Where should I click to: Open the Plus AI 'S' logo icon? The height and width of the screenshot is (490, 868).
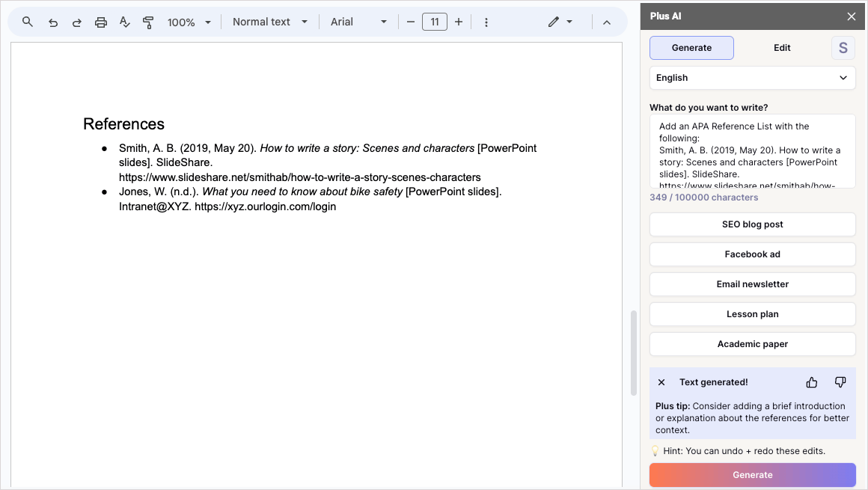(843, 47)
